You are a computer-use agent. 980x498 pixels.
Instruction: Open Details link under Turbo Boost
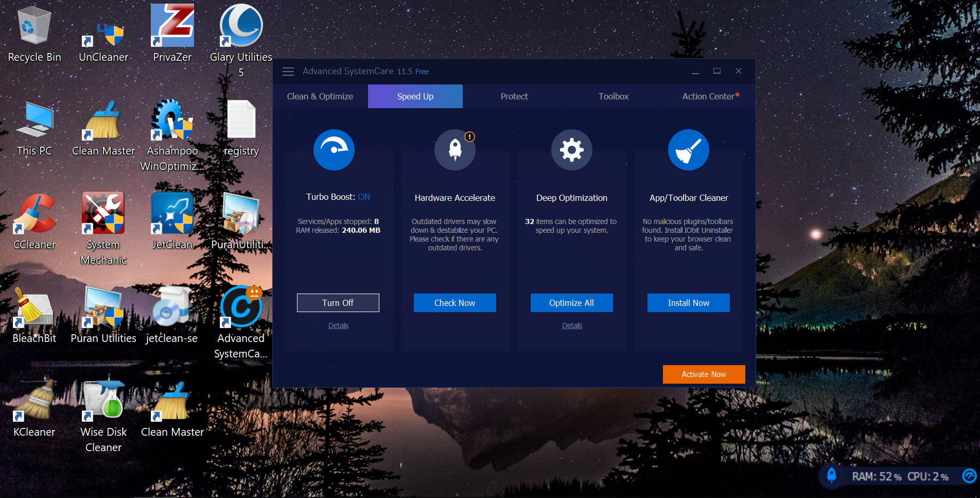tap(338, 325)
